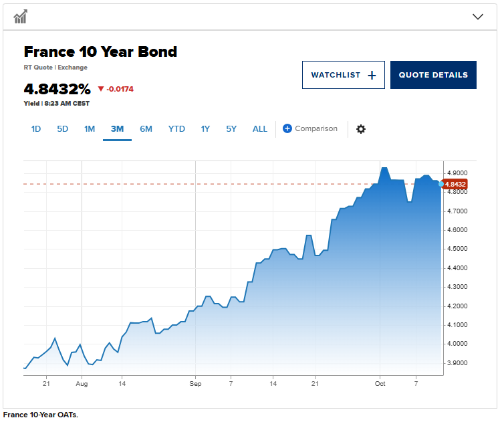Viewport: 504px width, 422px height.
Task: Switch to 6M time range
Action: 146,129
